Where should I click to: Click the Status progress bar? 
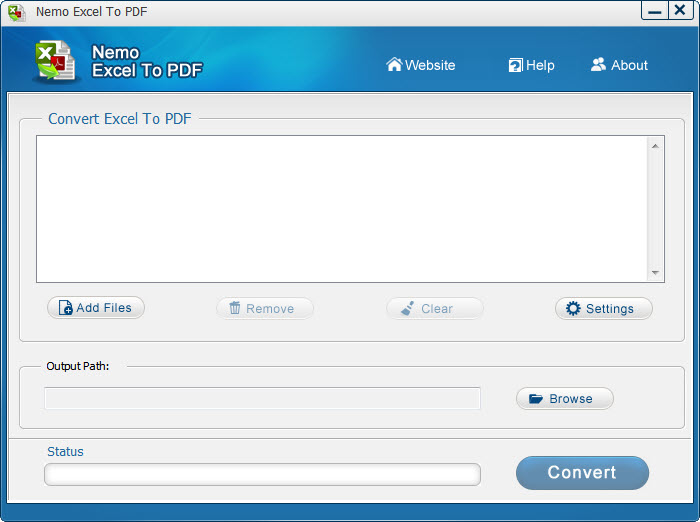coord(262,474)
